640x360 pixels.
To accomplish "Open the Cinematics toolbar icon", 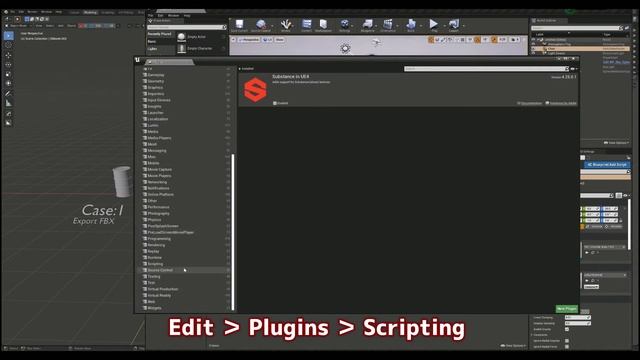I will tap(388, 25).
